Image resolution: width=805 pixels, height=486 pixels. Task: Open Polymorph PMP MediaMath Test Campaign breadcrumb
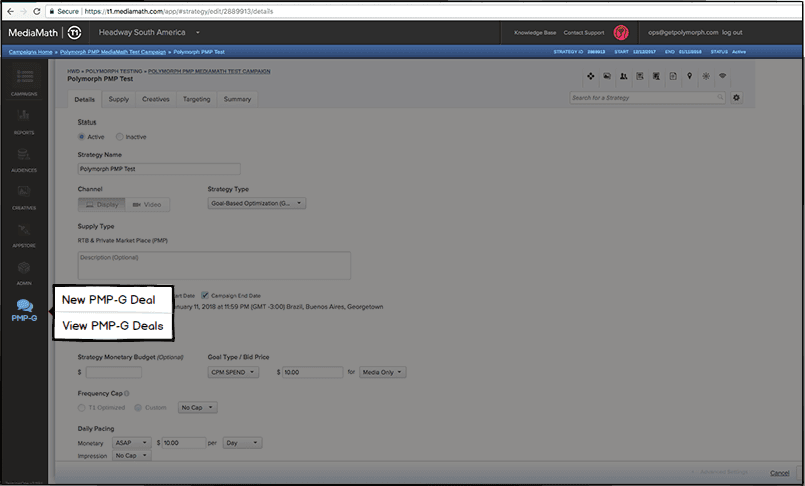click(x=113, y=52)
